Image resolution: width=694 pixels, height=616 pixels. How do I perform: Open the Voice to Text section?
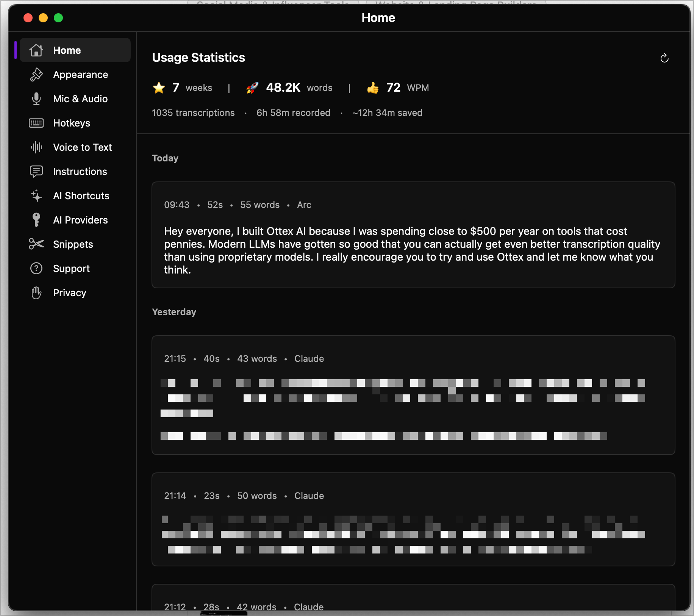click(82, 147)
